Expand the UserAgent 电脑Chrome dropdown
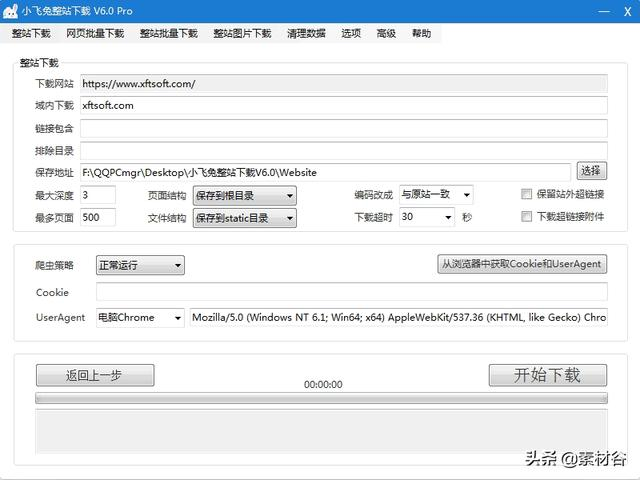 coord(140,318)
